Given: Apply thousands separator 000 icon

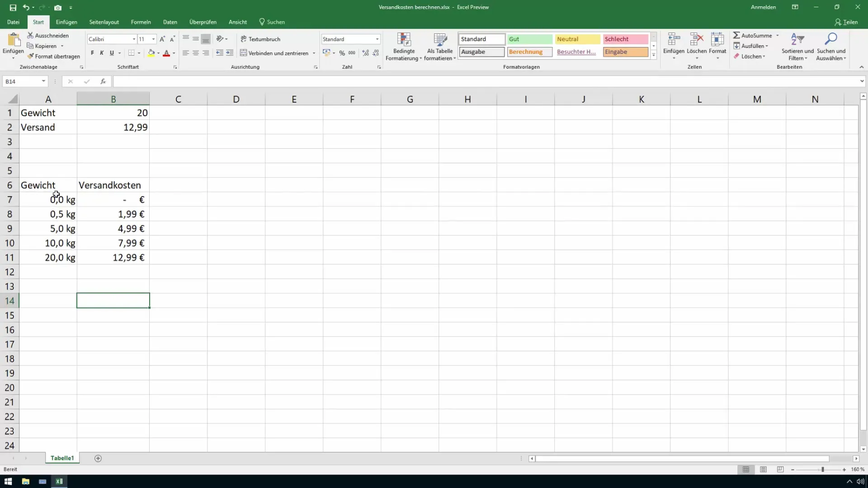Looking at the screenshot, I should click(x=352, y=53).
